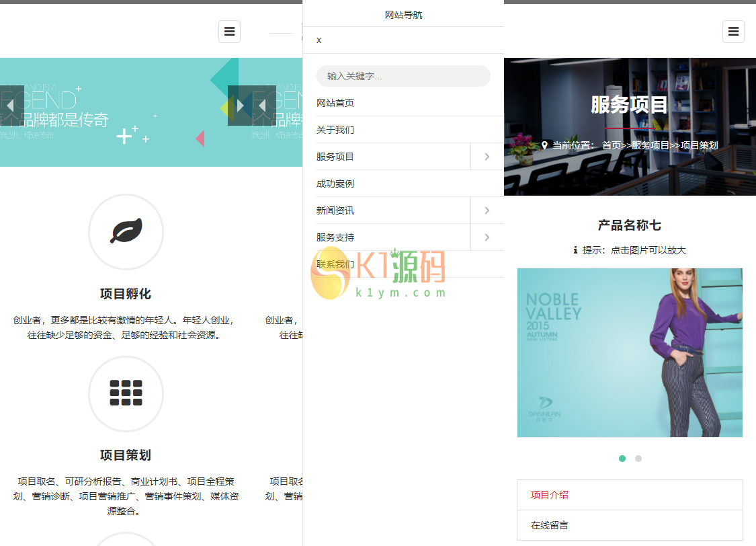Open the 项目策划 heading
This screenshot has height=546, width=756.
(126, 455)
